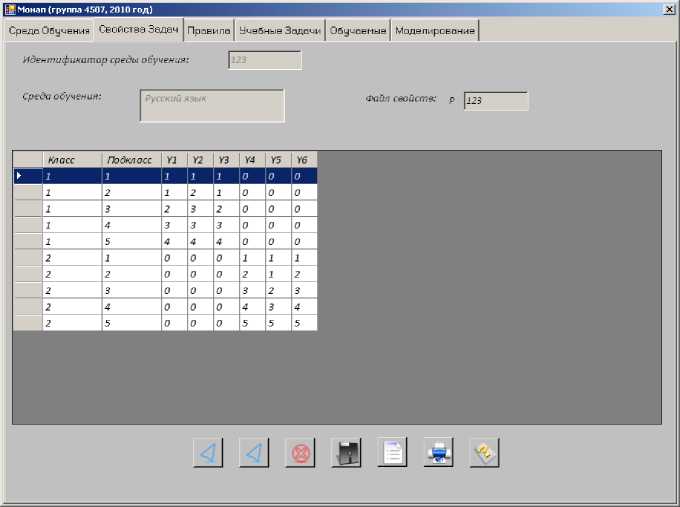Image resolution: width=680 pixels, height=507 pixels.
Task: Click the yellow note icon at far right
Action: coord(485,453)
